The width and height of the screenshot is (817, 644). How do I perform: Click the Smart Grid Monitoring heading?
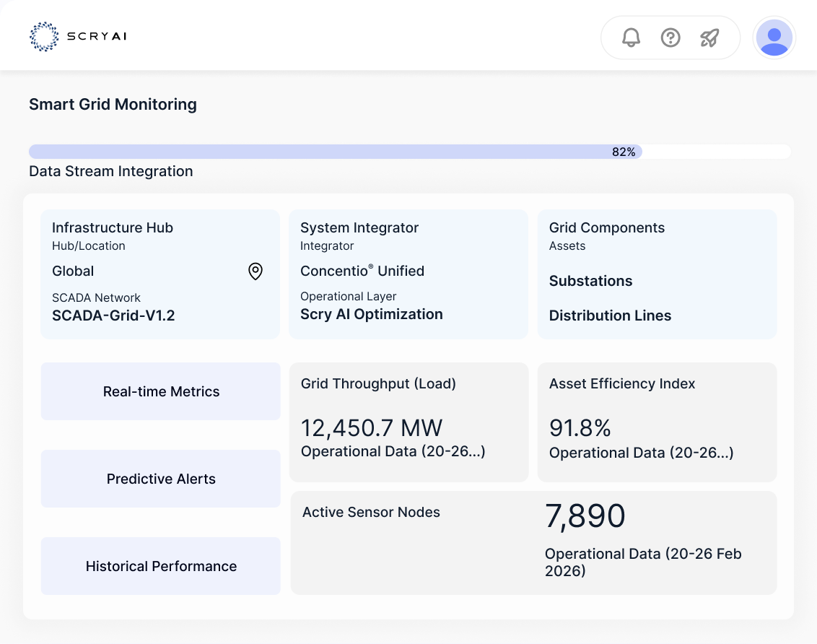pos(113,104)
